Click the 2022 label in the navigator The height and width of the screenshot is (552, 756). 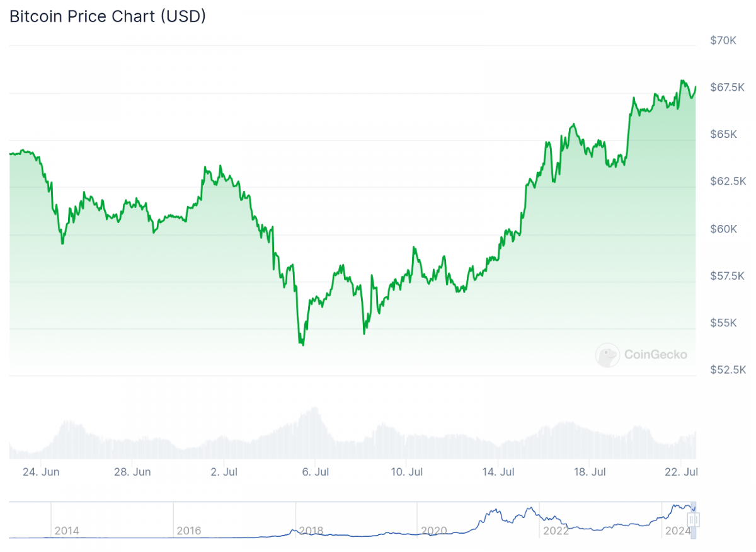556,531
